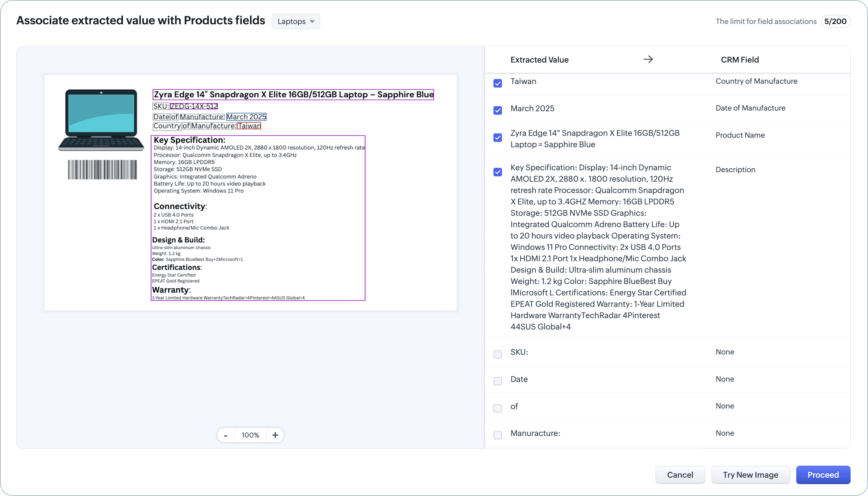Zoom in with the plus button
The height and width of the screenshot is (496, 868).
275,435
